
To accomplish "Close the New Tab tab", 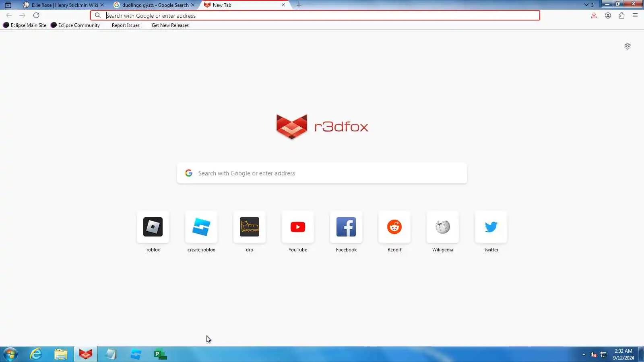I will [283, 5].
